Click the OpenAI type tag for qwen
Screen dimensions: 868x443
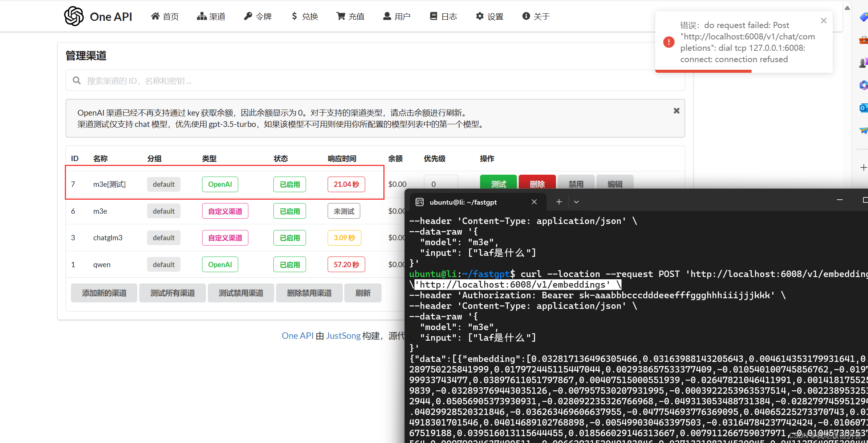click(x=220, y=265)
